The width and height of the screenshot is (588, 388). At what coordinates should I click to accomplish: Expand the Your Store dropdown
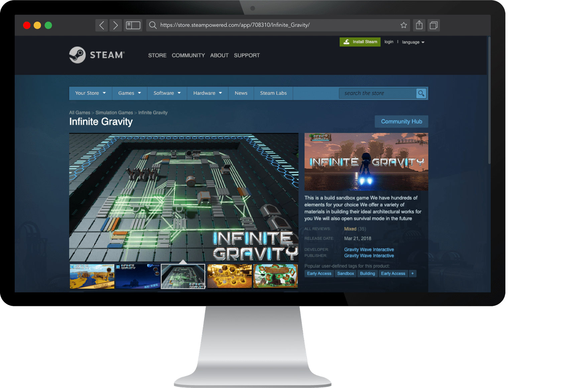click(90, 93)
